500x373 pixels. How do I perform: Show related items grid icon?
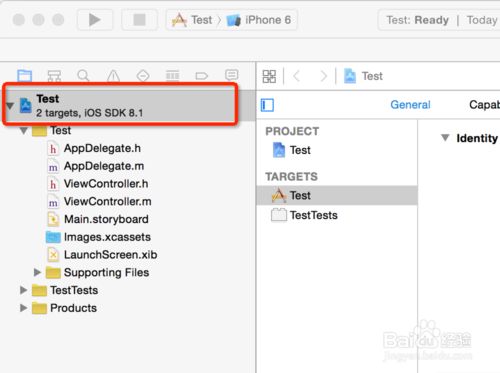point(269,76)
